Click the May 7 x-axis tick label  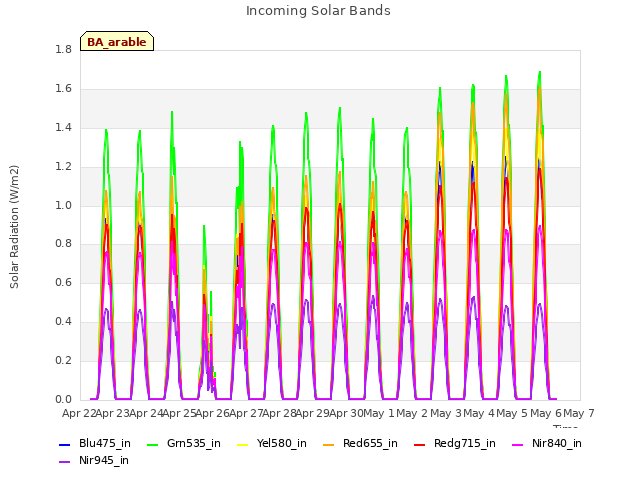(579, 413)
